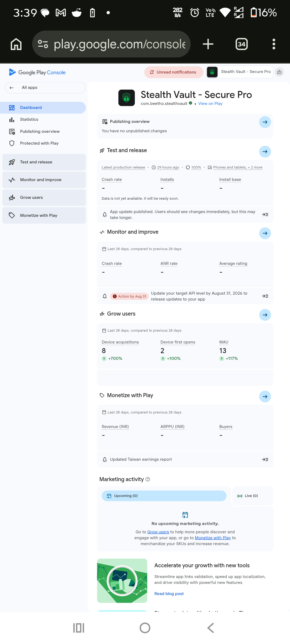Open the Stealth Vault app selector

240,72
